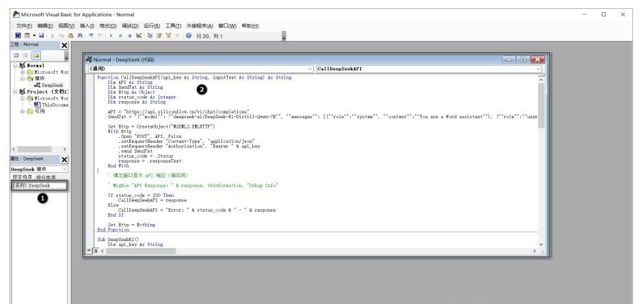Click the Insert UserForm toolbar icon
The width and height of the screenshot is (644, 304).
tap(27, 36)
